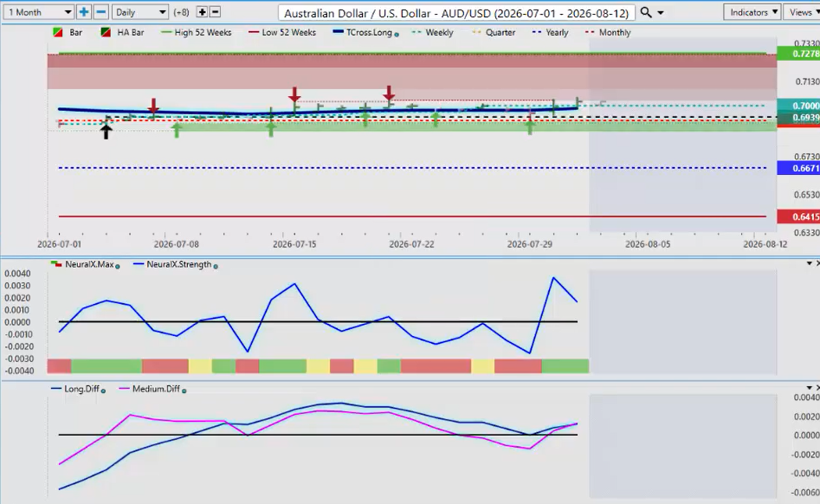This screenshot has width=820, height=504.
Task: Toggle the Weekly legend entry
Action: coord(432,32)
